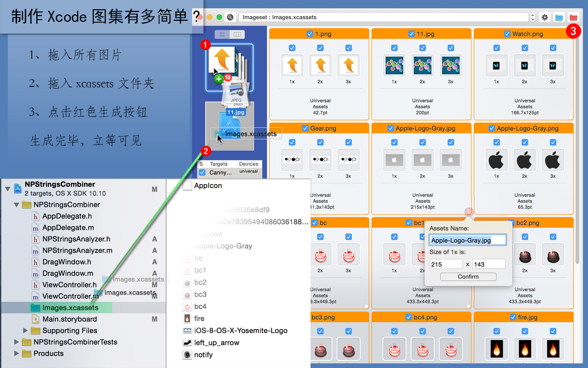Viewport: 588px width, 368px height.
Task: Uncheck the 2x checkbox of 11.jpg
Action: point(422,48)
